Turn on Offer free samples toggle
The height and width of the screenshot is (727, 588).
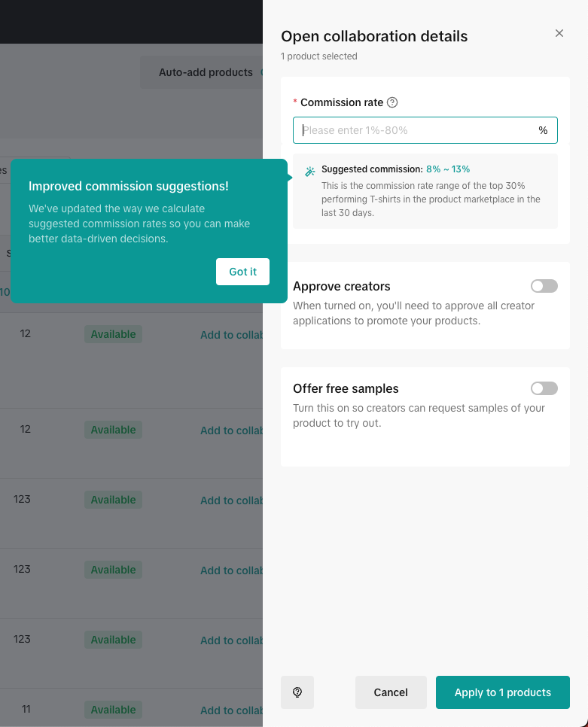click(544, 388)
